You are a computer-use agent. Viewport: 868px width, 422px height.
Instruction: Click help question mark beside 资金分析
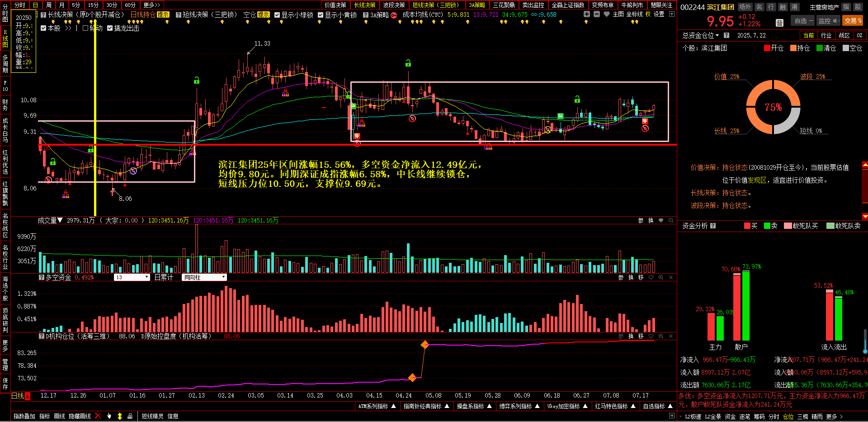click(x=713, y=226)
